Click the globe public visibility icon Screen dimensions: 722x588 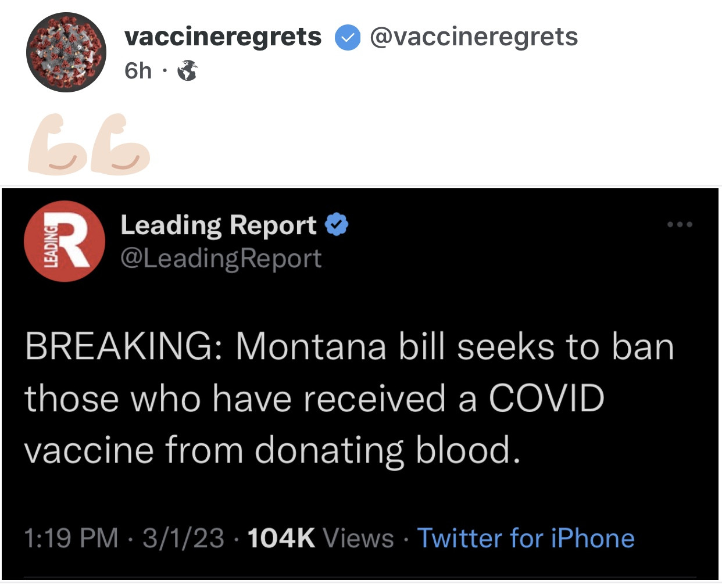coord(187,71)
